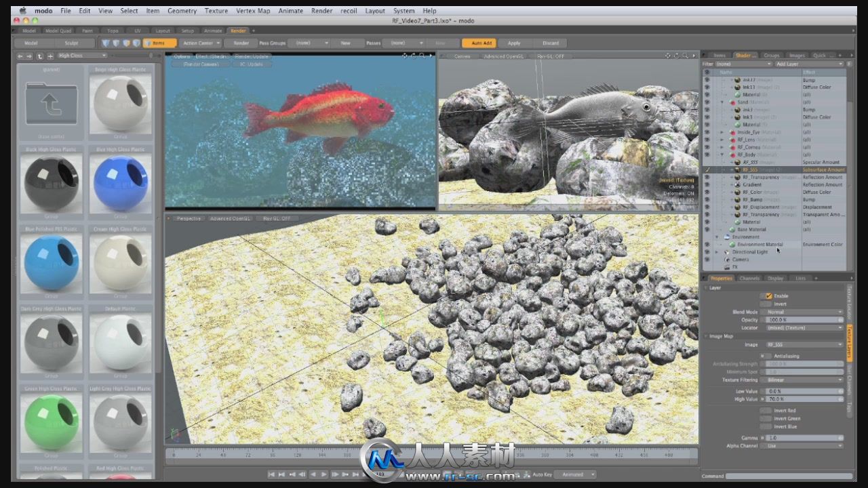
Task: Switch to the Items panel tab
Action: click(719, 56)
